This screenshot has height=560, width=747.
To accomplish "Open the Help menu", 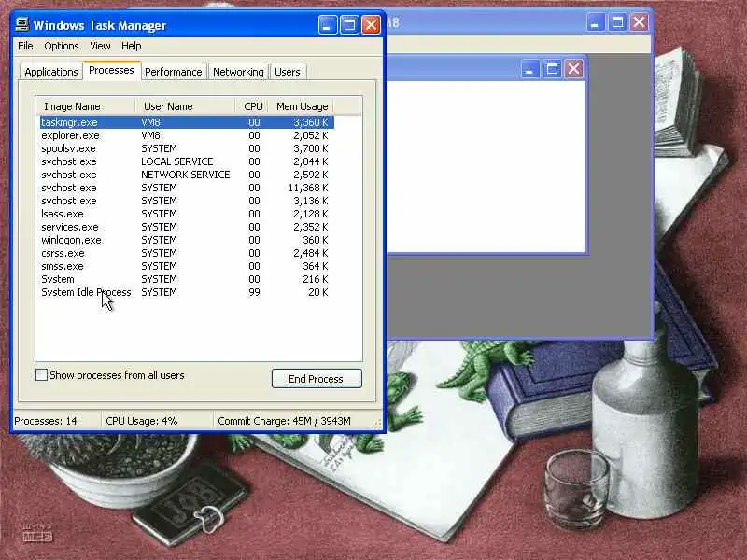I will (x=131, y=46).
